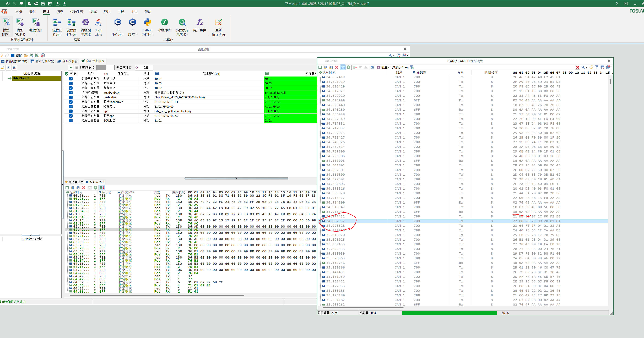Run the auto diagnostic flow play button
The image size is (644, 338).
pyautogui.click(x=71, y=68)
